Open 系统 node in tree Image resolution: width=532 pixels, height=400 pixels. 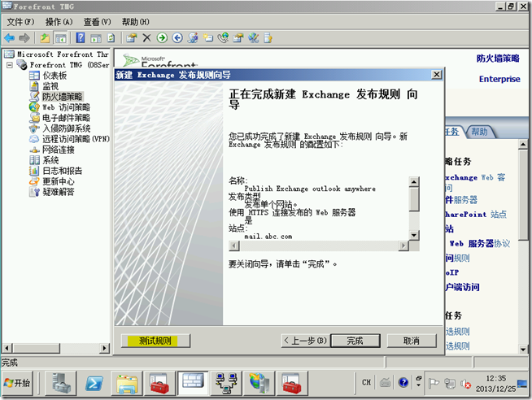pyautogui.click(x=50, y=160)
